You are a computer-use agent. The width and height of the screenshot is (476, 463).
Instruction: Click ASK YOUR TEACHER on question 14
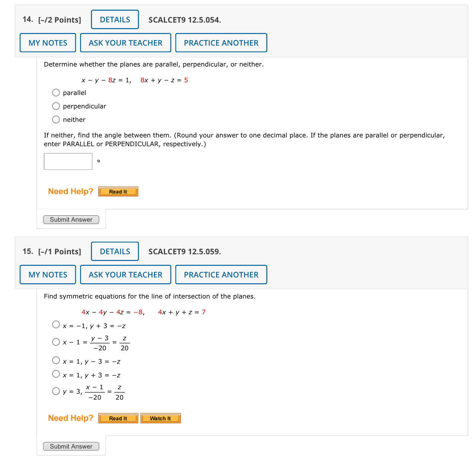125,43
